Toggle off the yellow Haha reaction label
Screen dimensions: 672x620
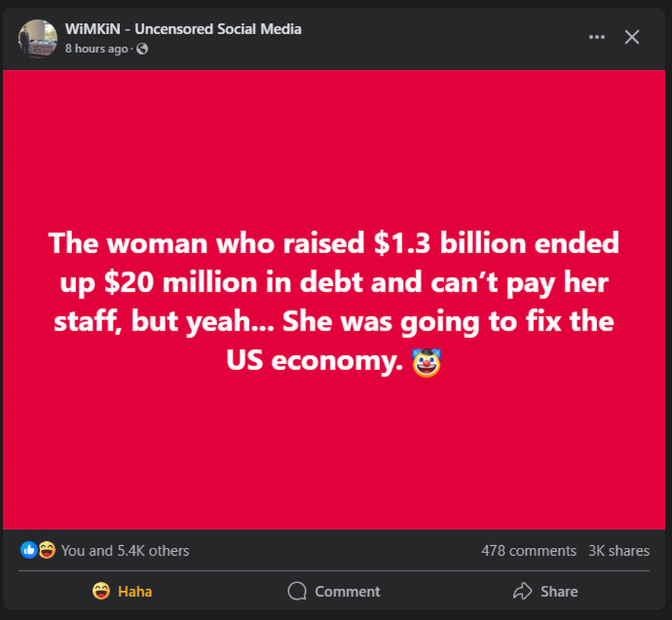pos(135,591)
